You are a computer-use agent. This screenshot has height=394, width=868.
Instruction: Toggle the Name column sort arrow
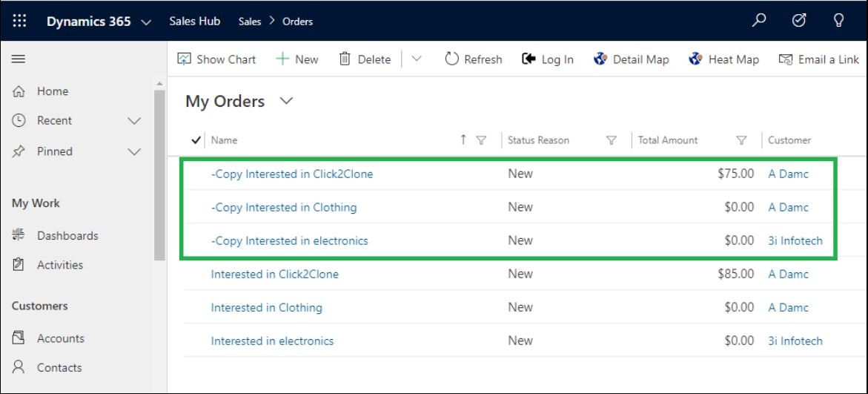(x=463, y=139)
